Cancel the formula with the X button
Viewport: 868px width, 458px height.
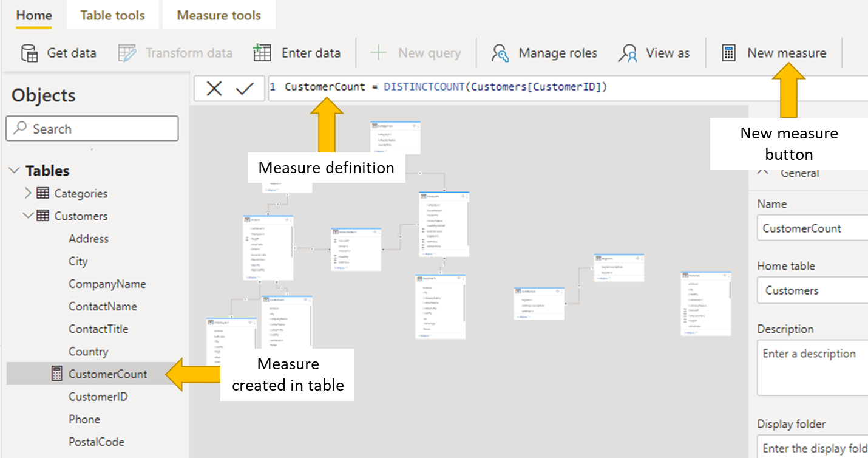(x=213, y=87)
